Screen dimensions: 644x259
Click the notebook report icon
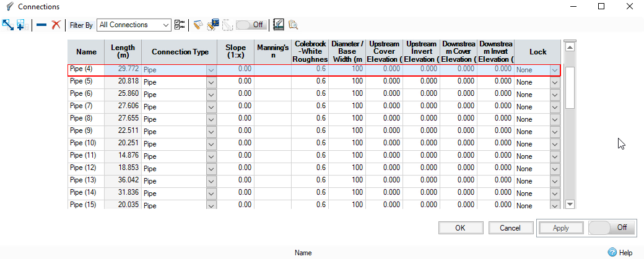pos(279,25)
